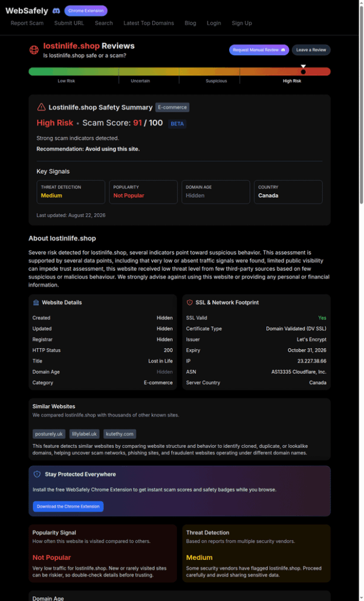Image resolution: width=364 pixels, height=601 pixels.
Task: Click Download the Chrome Extension button
Action: click(x=68, y=507)
